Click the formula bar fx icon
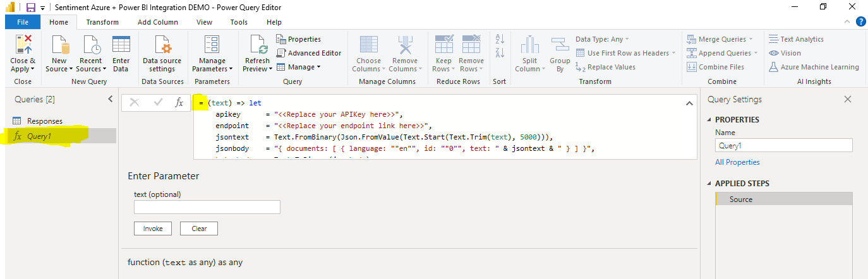Screen dimensions: 868x279 click(179, 102)
